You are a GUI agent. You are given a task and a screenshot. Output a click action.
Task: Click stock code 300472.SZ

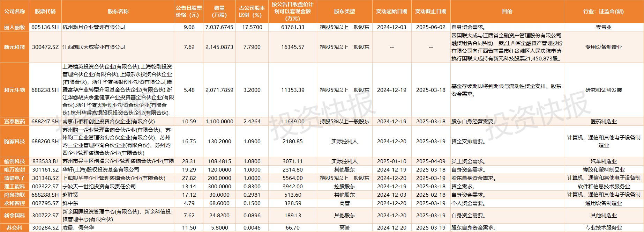coord(45,47)
